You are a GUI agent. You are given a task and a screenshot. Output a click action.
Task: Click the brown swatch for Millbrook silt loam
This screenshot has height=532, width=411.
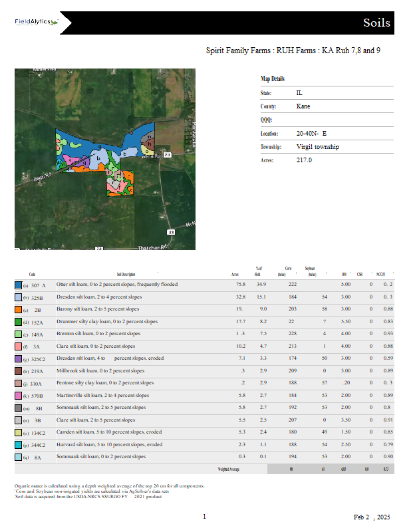18,370
